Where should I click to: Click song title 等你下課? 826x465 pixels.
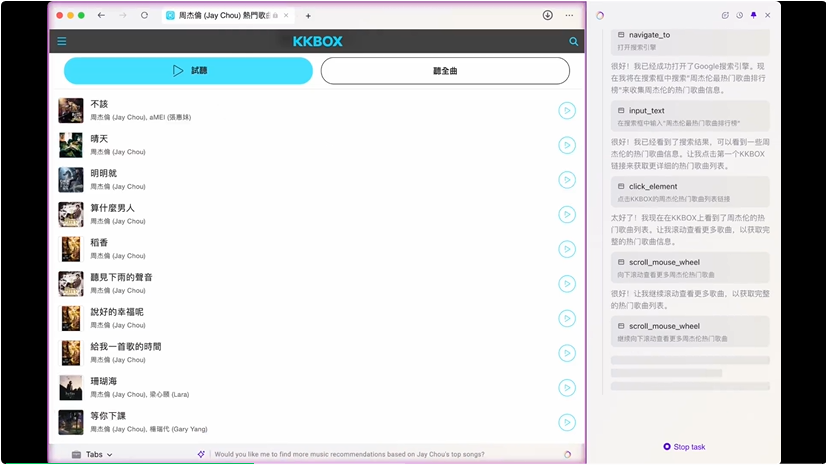click(108, 416)
